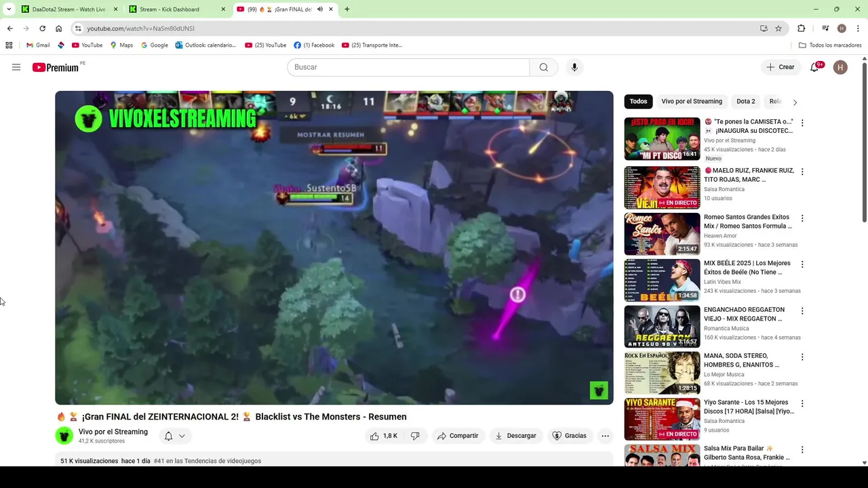
Task: Open Vivo por el Streaming channel avatar
Action: click(64, 436)
